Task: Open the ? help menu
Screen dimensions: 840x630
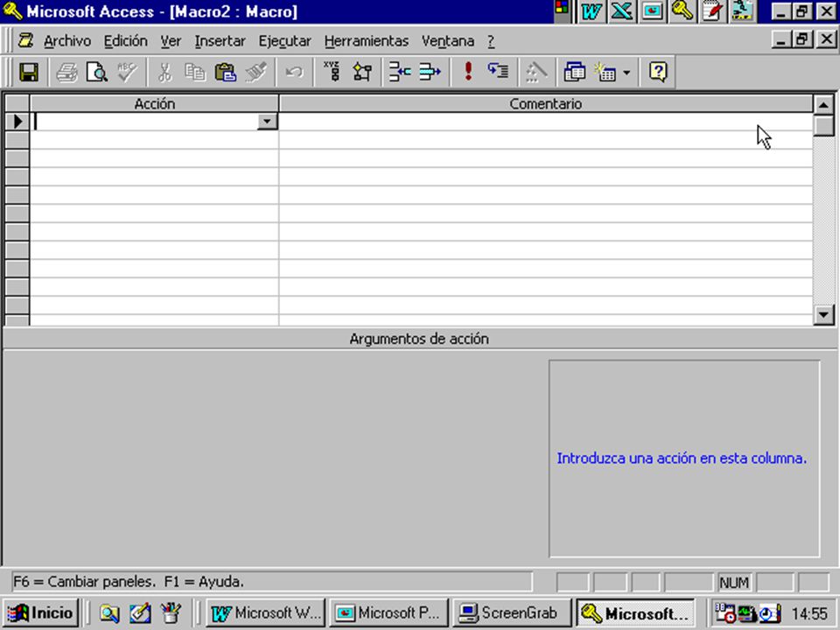Action: pos(491,41)
